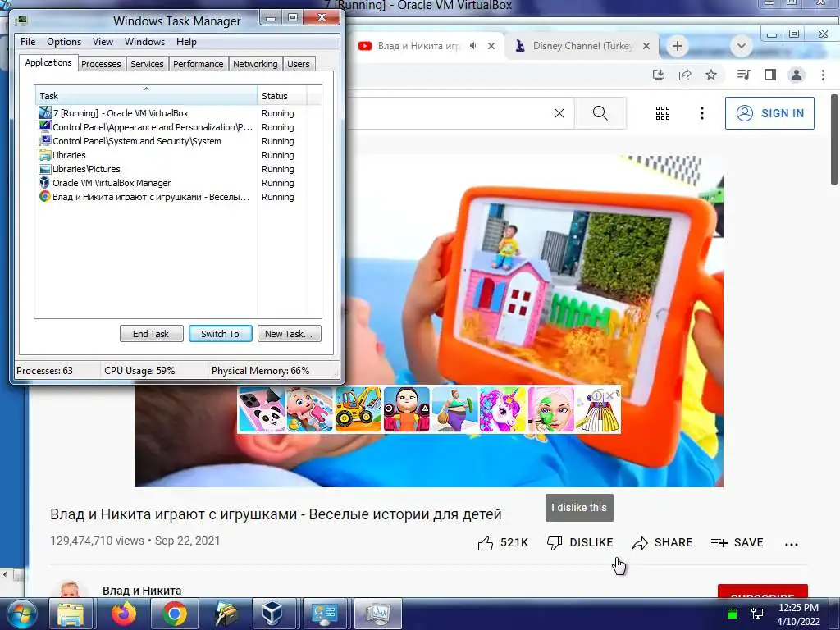Close the Влад и Никита browser tab
The width and height of the screenshot is (840, 630).
pyautogui.click(x=491, y=46)
